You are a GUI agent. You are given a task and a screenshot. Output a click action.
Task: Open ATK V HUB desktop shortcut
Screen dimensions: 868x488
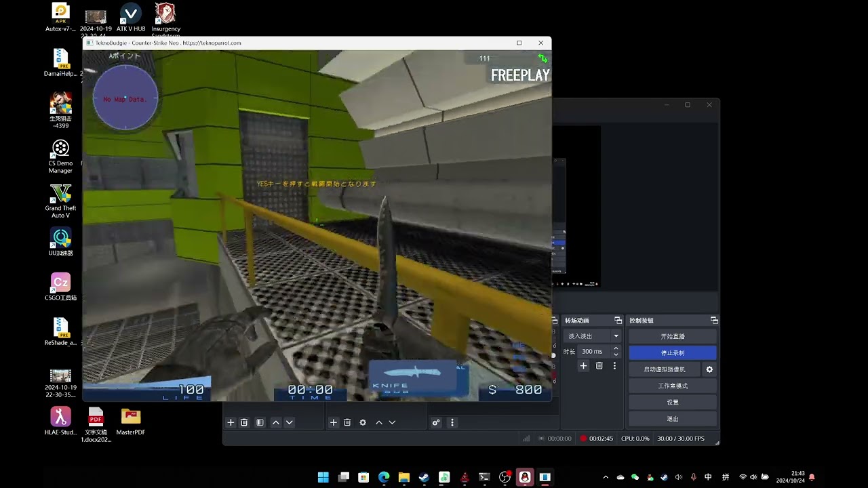[x=130, y=18]
